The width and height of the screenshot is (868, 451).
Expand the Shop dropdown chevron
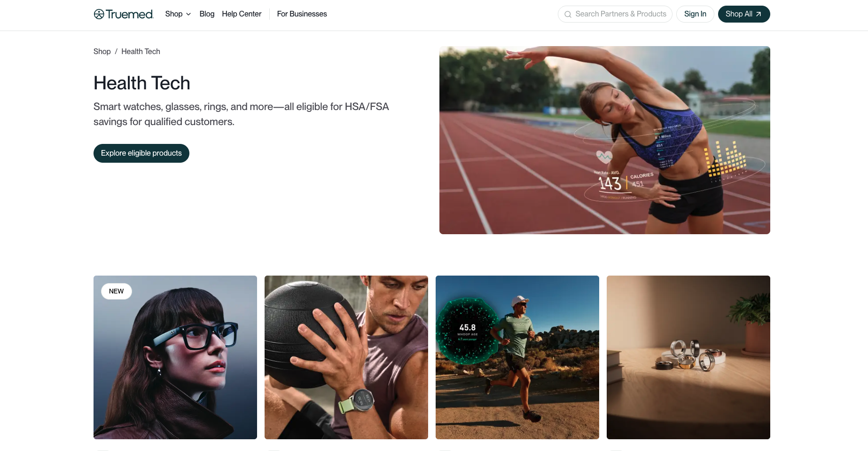tap(188, 14)
